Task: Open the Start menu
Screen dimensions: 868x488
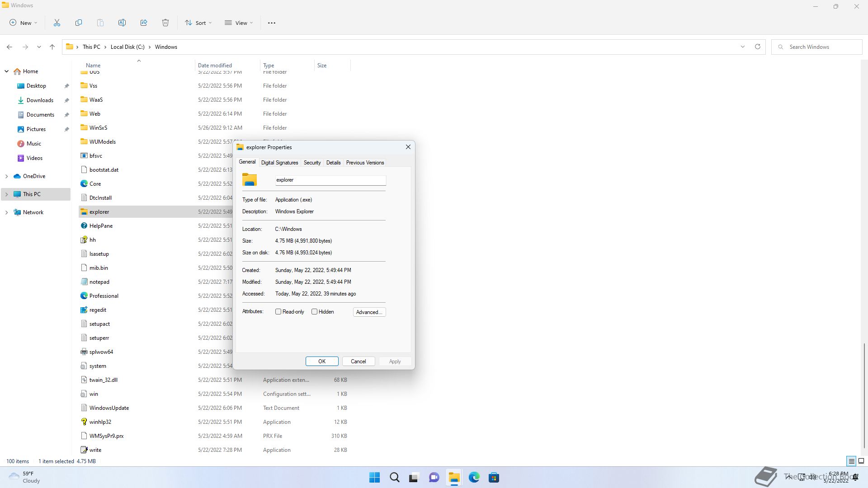Action: pyautogui.click(x=375, y=478)
